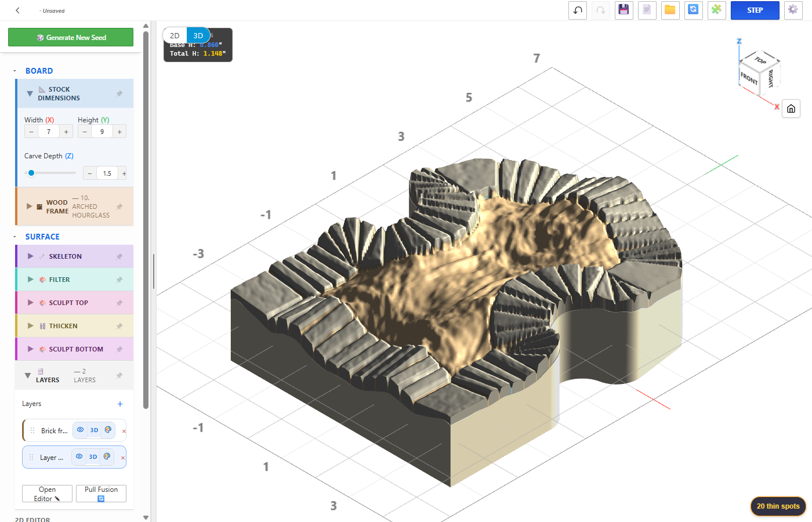Collapse the Stock Dimensions section
Screen dimensions: 812x522
(x=30, y=93)
